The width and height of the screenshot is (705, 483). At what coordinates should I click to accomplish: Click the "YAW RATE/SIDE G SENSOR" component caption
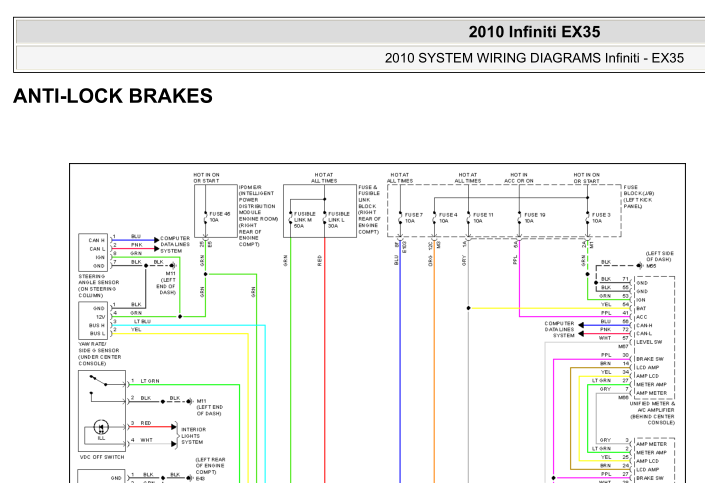click(x=98, y=353)
